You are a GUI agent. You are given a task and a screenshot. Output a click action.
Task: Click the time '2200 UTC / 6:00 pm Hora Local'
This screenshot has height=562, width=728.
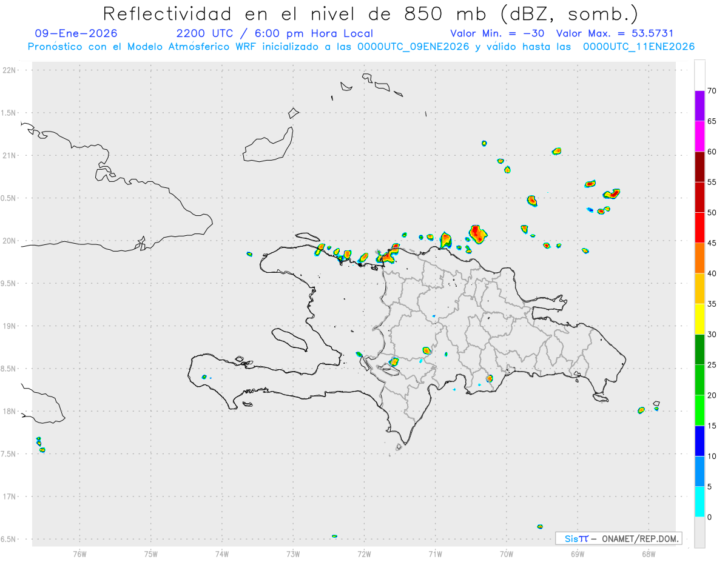[x=274, y=33]
